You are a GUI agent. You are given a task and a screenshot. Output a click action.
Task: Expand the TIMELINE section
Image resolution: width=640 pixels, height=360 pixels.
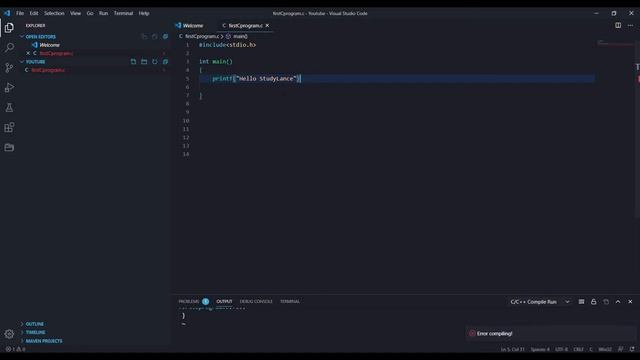[35, 332]
